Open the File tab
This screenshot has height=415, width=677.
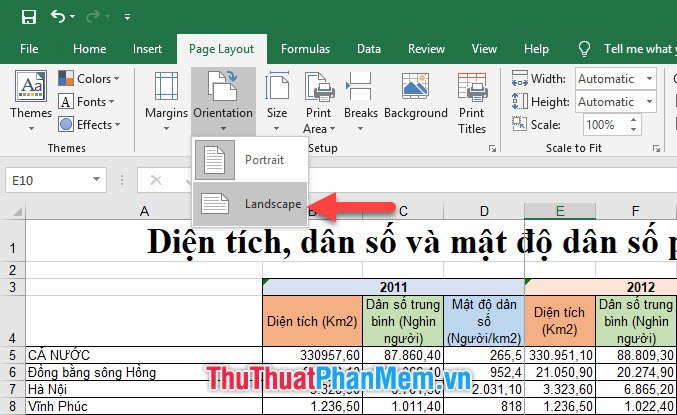tap(29, 49)
